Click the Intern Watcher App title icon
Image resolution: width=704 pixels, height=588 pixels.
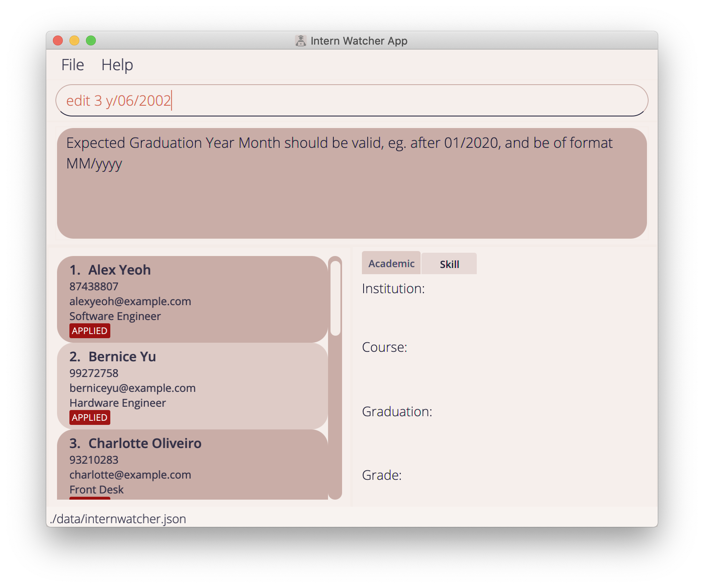click(301, 41)
